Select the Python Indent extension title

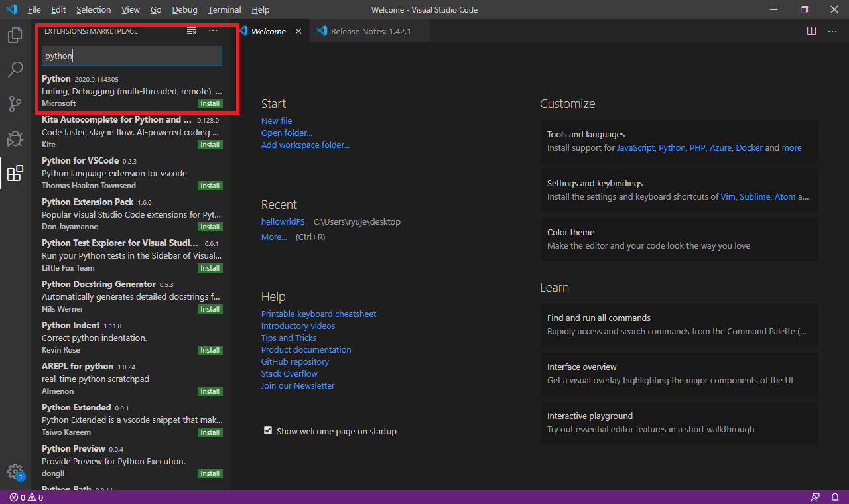70,325
